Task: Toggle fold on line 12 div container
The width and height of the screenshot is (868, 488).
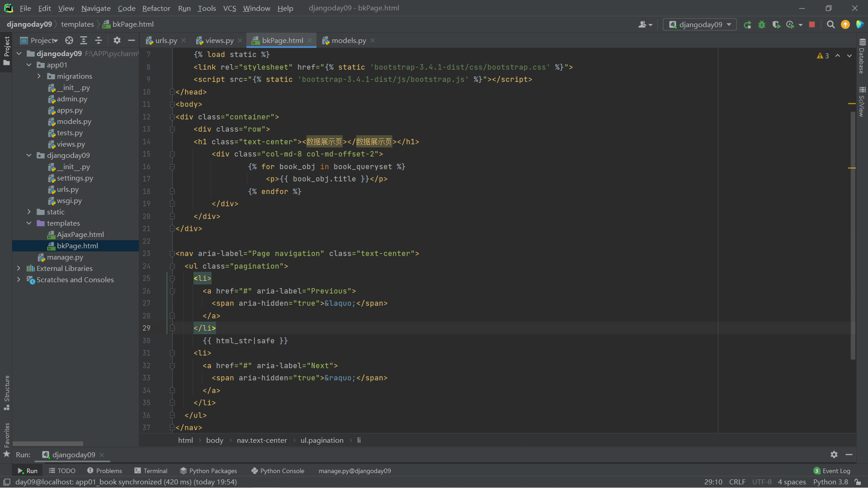Action: pos(172,117)
